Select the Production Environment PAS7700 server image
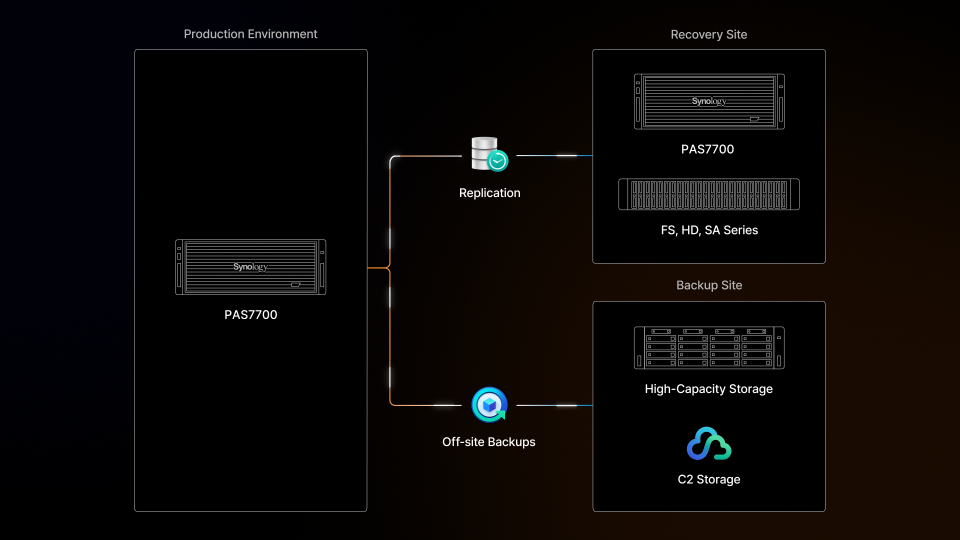The height and width of the screenshot is (540, 960). click(250, 267)
